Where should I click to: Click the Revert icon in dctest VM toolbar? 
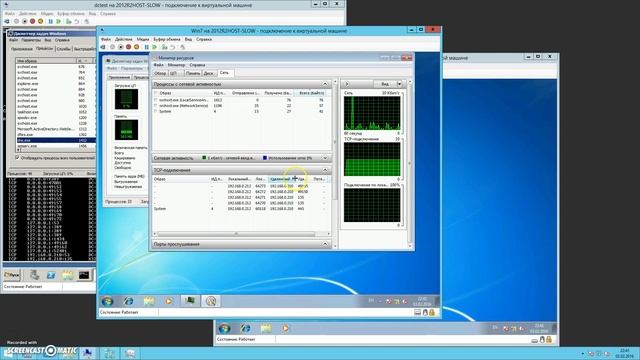76,21
